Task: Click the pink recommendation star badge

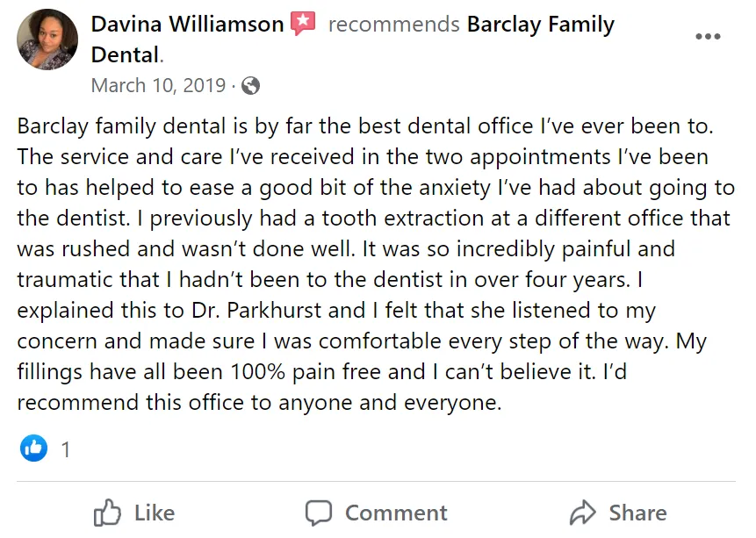Action: pos(303,24)
